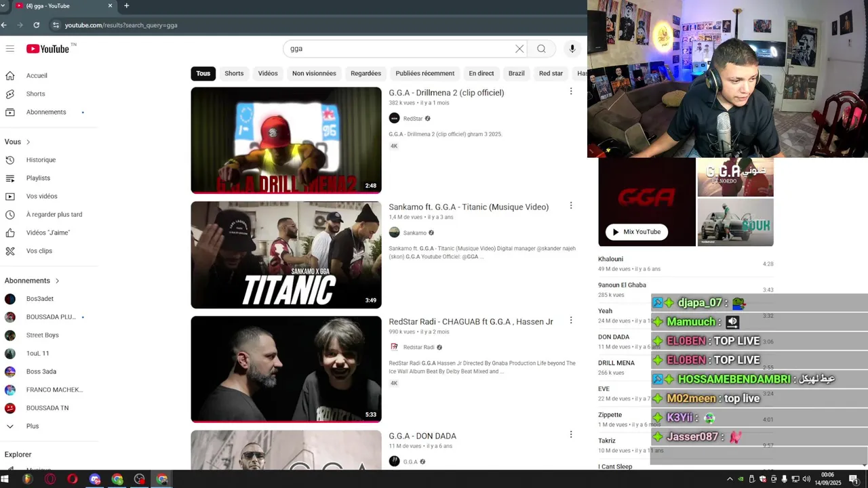The height and width of the screenshot is (488, 868).
Task: Open more options for CHAGUAB video
Action: 571,320
